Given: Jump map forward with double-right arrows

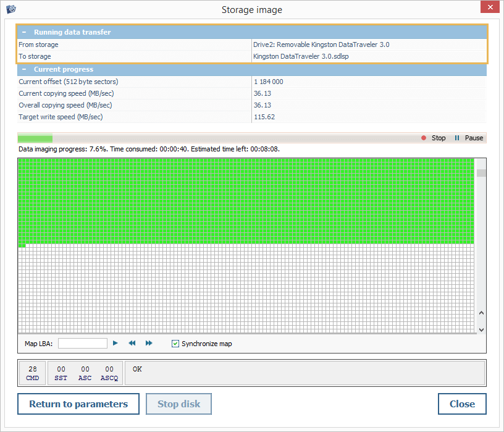Looking at the screenshot, I should 149,343.
